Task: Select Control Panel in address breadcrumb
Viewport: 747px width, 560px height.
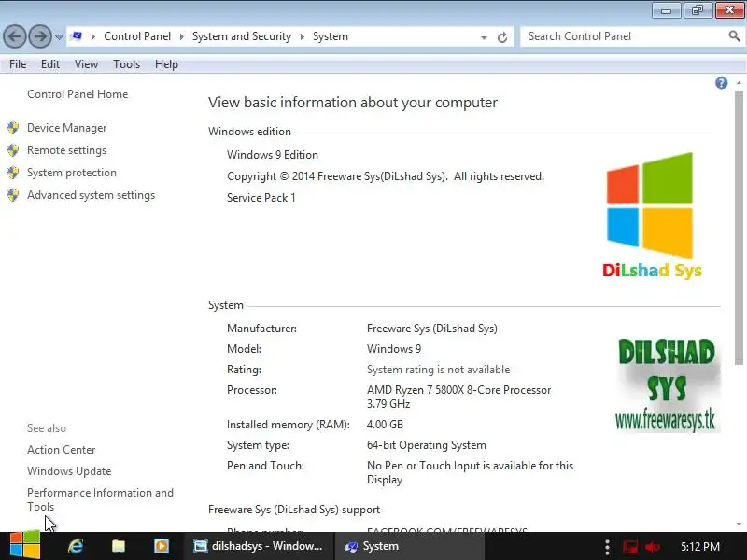Action: [x=137, y=36]
